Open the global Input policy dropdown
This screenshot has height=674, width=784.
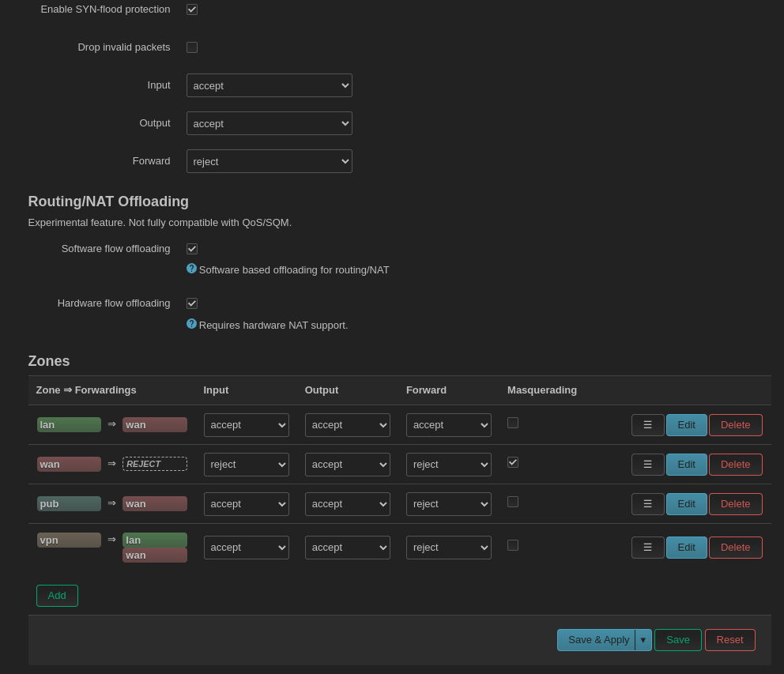pos(269,85)
